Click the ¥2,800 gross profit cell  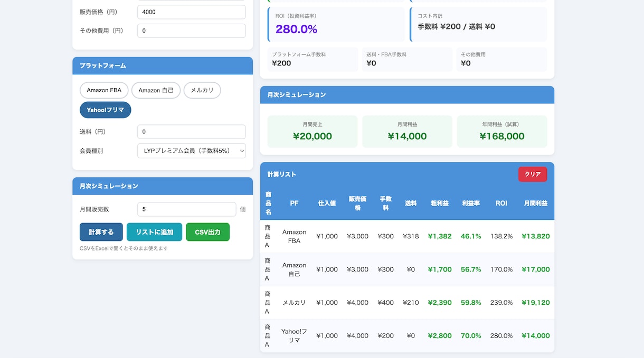click(x=440, y=336)
